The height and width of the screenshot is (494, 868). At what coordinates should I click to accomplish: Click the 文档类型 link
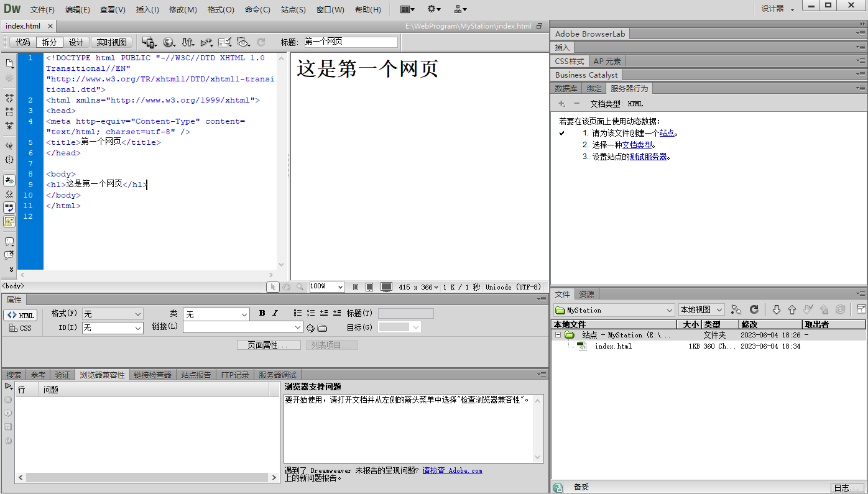(x=637, y=145)
